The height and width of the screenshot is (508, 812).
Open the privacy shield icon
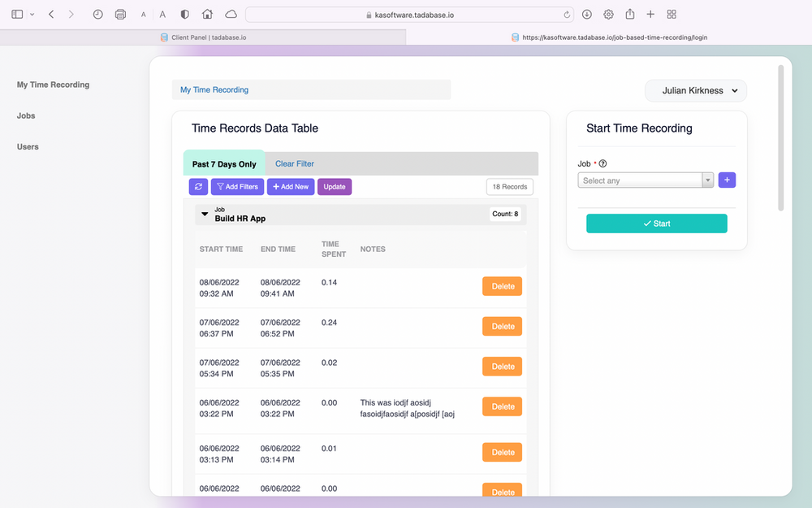point(185,14)
